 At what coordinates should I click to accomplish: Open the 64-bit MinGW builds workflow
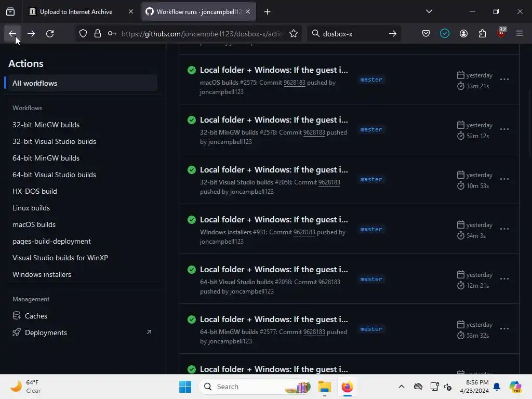coord(46,158)
